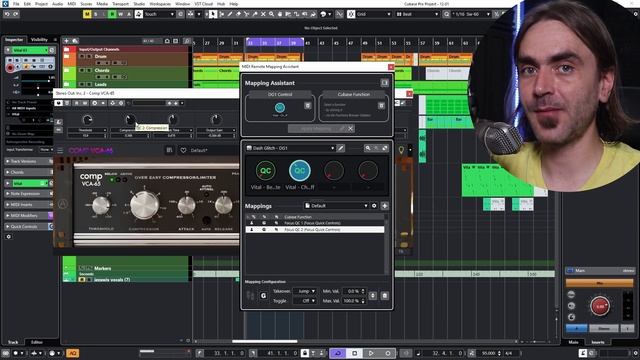The image size is (640, 360).
Task: Click the Add Track plus button
Action: click(x=66, y=41)
